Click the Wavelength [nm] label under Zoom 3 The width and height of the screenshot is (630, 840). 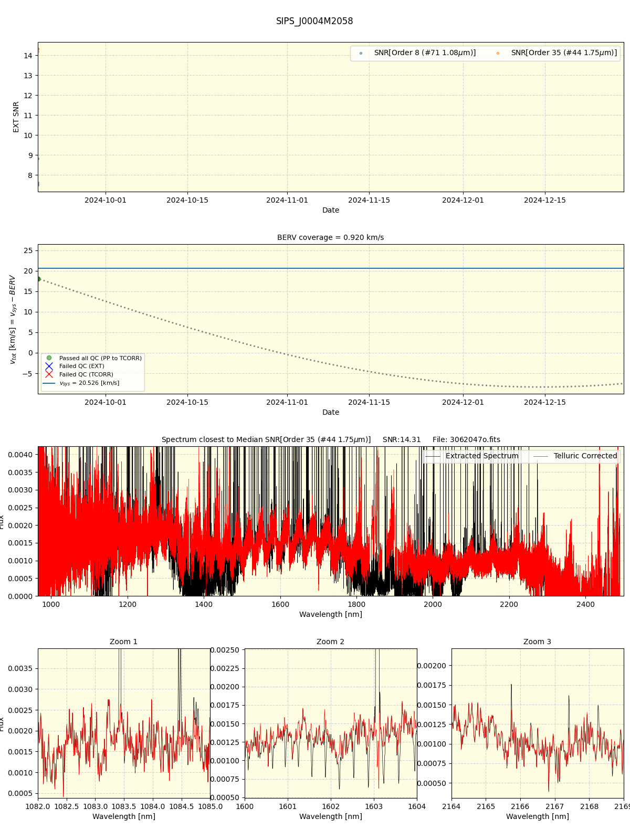(x=538, y=817)
